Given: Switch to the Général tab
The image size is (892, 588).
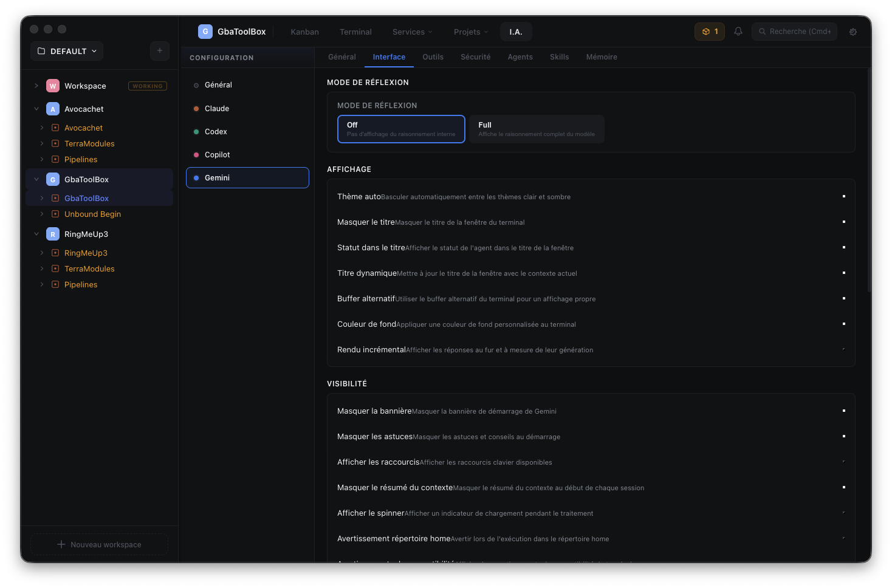Looking at the screenshot, I should pos(342,57).
